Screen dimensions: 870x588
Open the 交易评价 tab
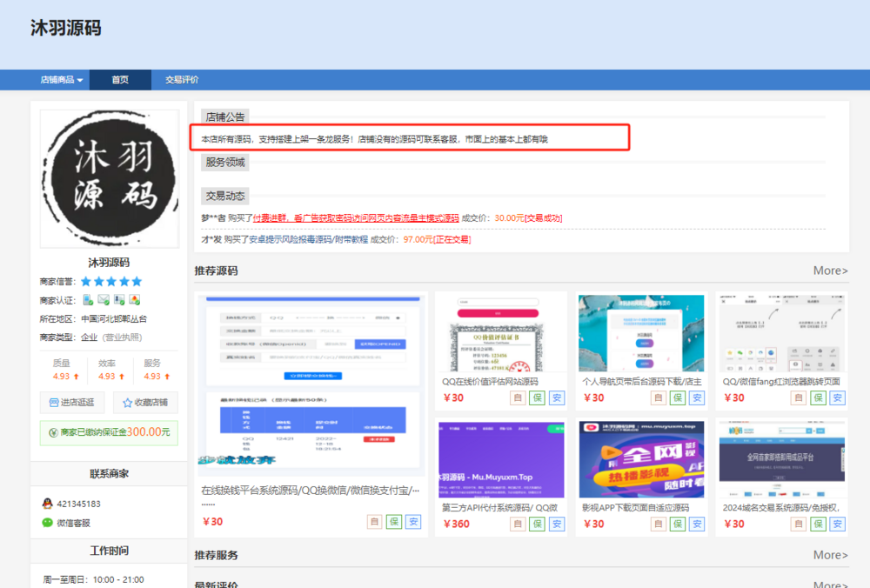click(x=182, y=79)
